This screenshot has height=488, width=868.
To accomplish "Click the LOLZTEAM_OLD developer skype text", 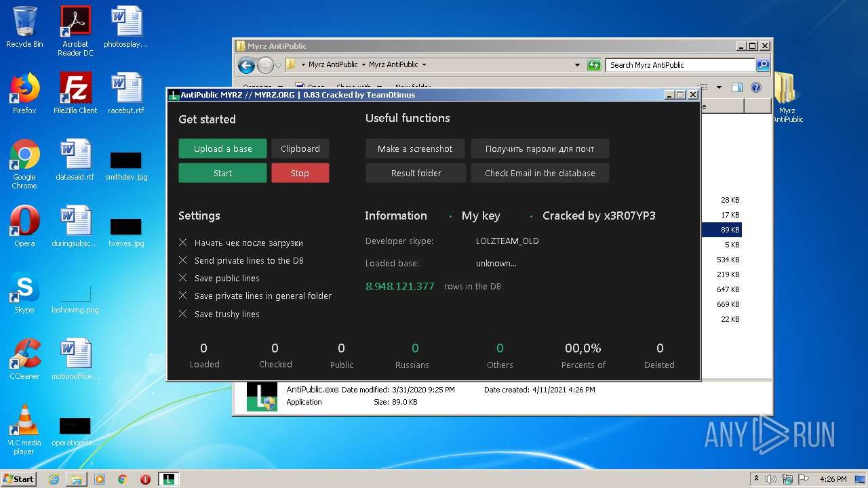I will [507, 241].
